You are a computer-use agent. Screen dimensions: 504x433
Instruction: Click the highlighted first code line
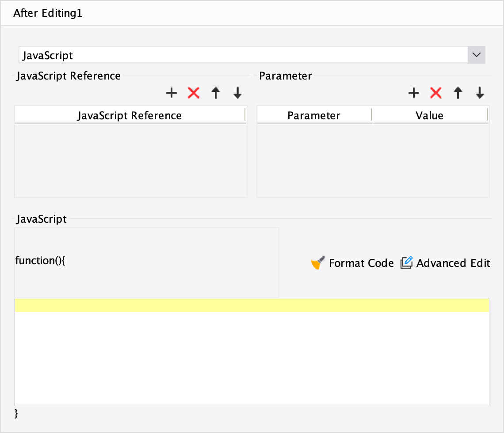[252, 305]
